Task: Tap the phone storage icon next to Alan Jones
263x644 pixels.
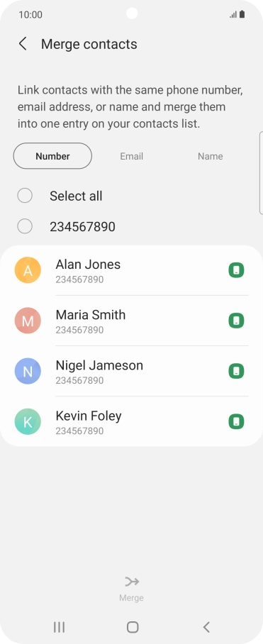Action: pos(236,270)
